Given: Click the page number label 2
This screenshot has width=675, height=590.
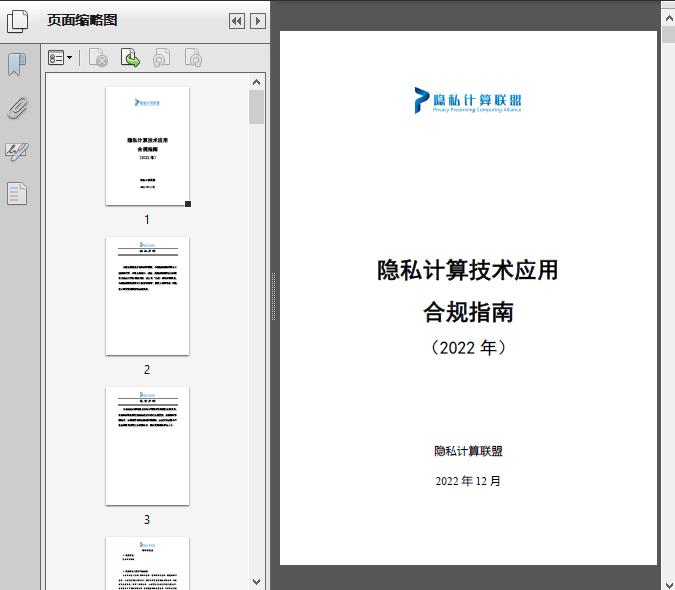Looking at the screenshot, I should (x=147, y=370).
